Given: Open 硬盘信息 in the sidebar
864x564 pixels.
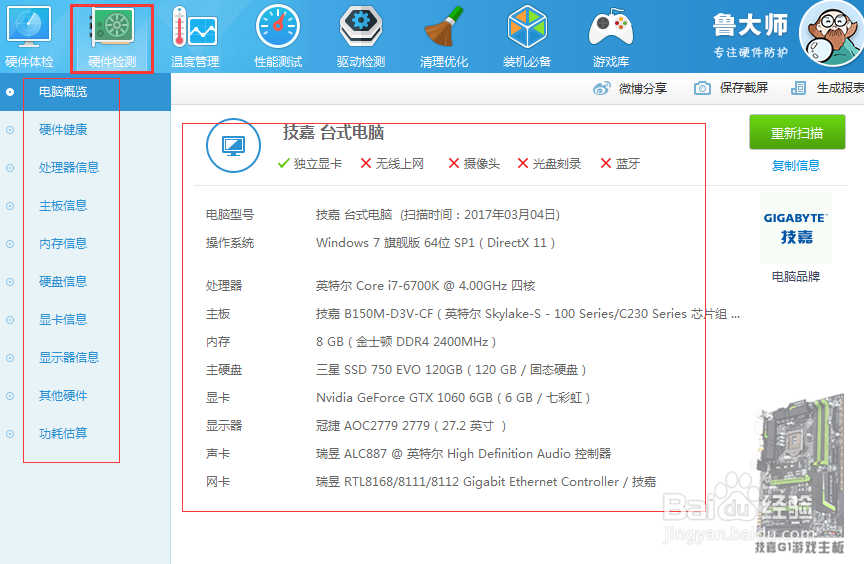Looking at the screenshot, I should click(x=63, y=282).
